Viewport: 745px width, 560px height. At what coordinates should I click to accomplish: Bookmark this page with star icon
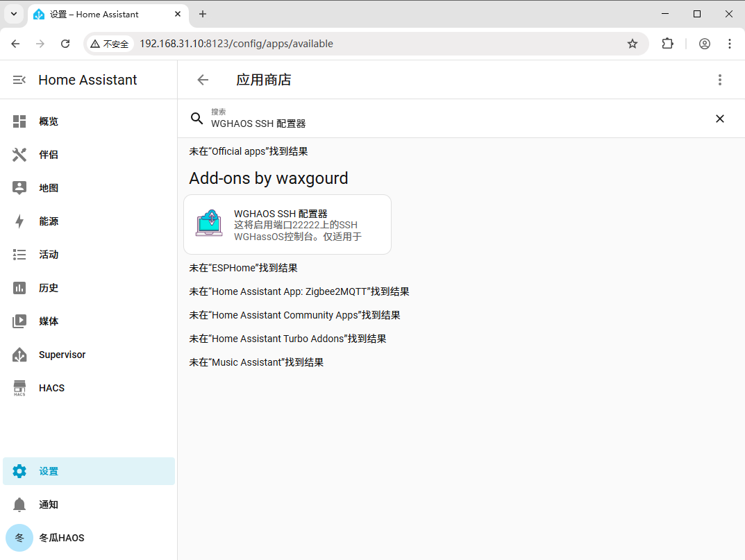(x=633, y=44)
